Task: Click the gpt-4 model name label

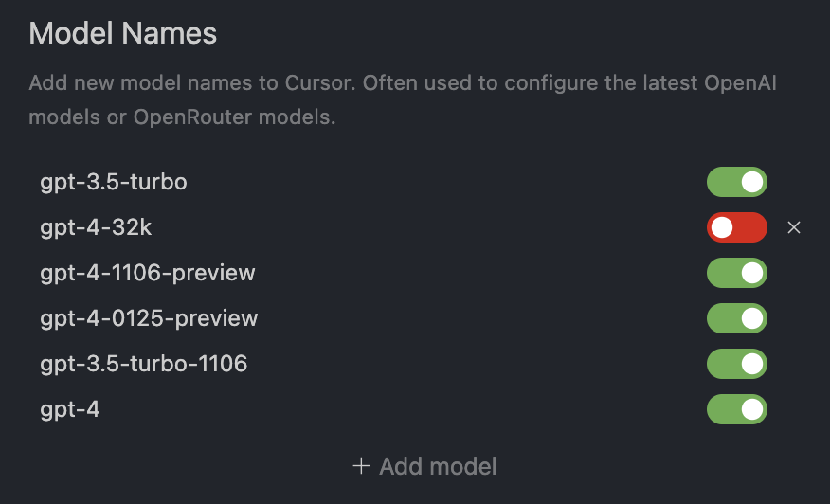Action: point(70,409)
